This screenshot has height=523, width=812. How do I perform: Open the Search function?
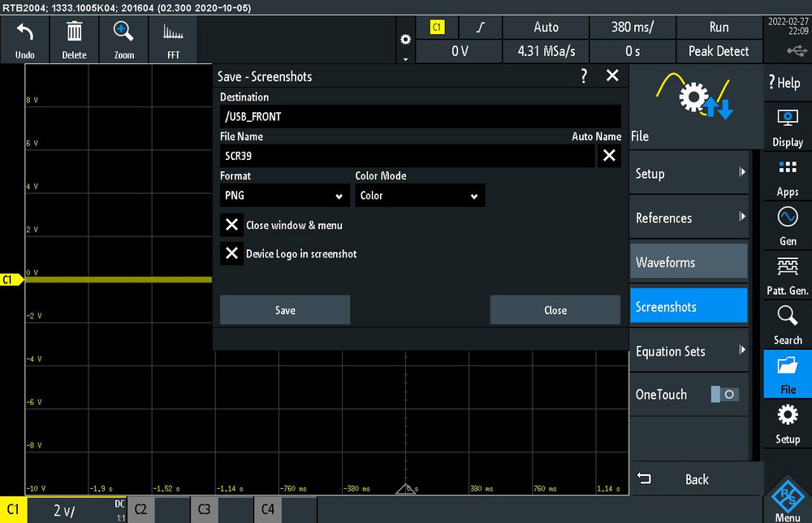[788, 325]
